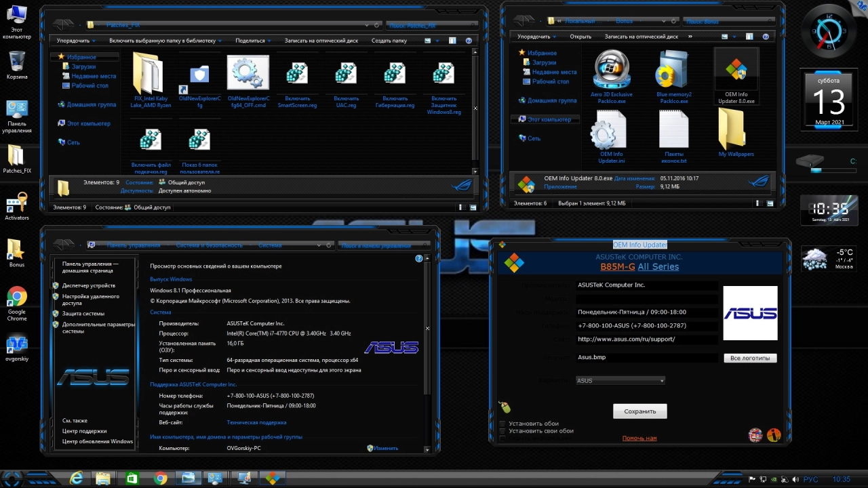Select OldNewExplorerCfg64_OFF.cmd file icon
Viewport: 868px width, 488px height.
point(248,73)
